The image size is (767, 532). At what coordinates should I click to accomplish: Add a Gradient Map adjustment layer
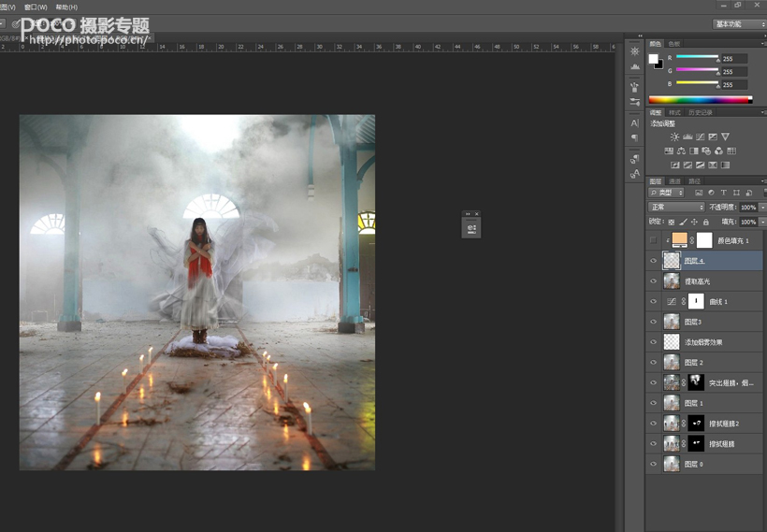(x=726, y=165)
